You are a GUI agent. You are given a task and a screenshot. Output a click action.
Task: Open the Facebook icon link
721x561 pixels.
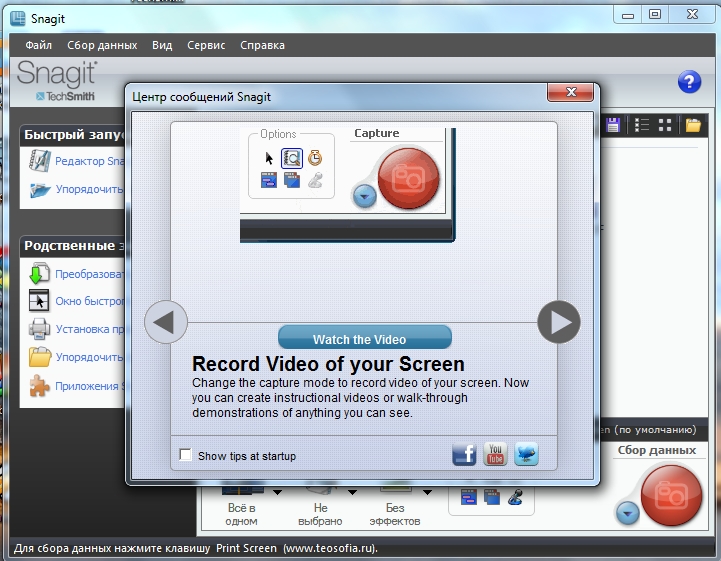click(x=464, y=454)
